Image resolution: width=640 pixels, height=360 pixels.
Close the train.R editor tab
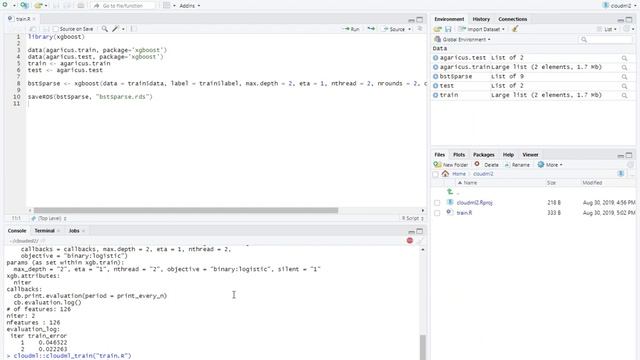[x=34, y=19]
